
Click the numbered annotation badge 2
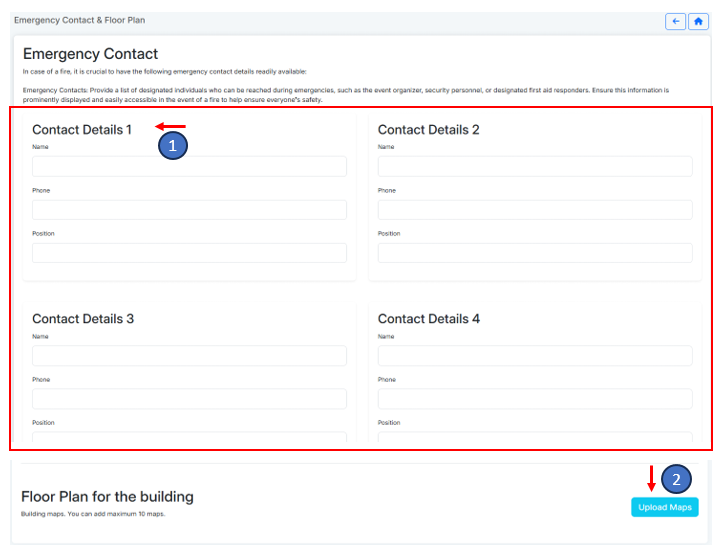(x=676, y=480)
